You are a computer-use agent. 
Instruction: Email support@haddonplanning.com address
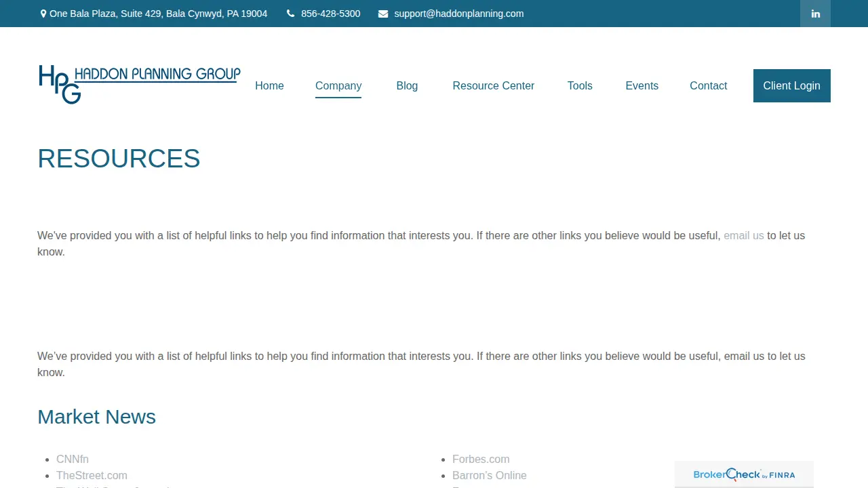[458, 14]
